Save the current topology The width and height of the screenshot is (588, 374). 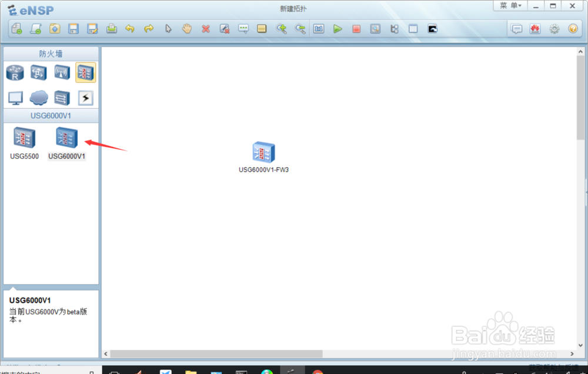click(73, 28)
